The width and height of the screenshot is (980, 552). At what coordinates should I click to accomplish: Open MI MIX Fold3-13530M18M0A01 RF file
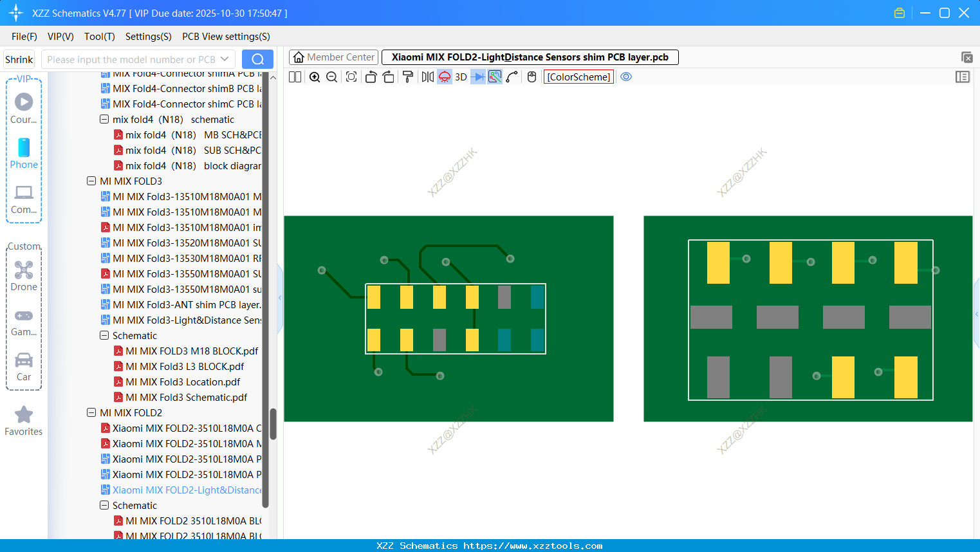[181, 259]
